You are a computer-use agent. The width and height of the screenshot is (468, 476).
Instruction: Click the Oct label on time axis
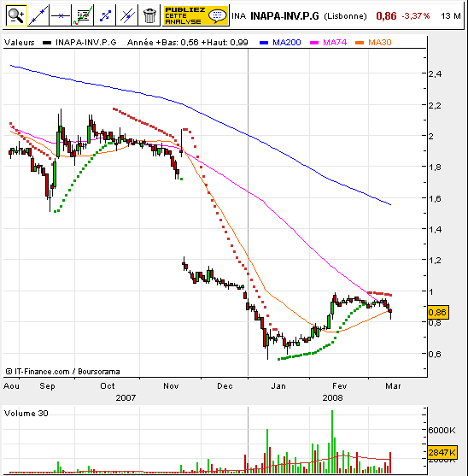[x=108, y=386]
